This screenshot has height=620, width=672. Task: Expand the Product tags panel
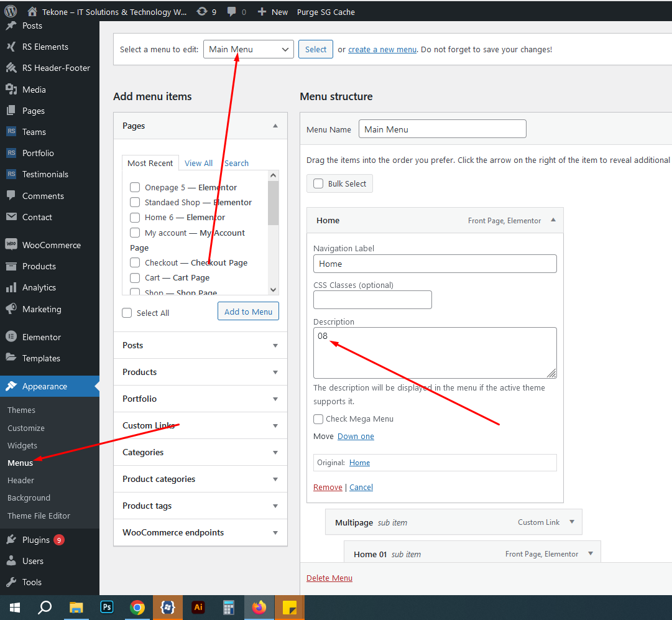(275, 506)
